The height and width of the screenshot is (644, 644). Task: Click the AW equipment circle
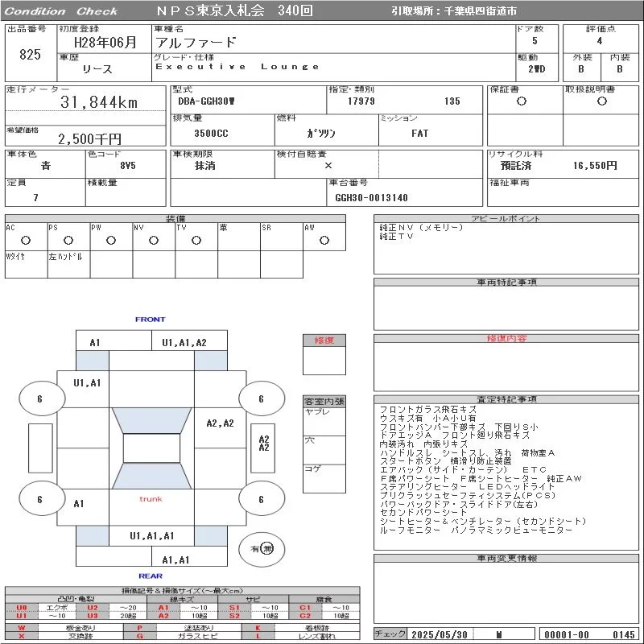tap(324, 240)
